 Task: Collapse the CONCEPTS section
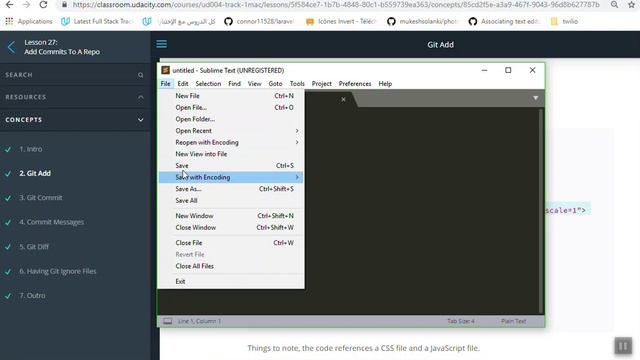click(75, 120)
